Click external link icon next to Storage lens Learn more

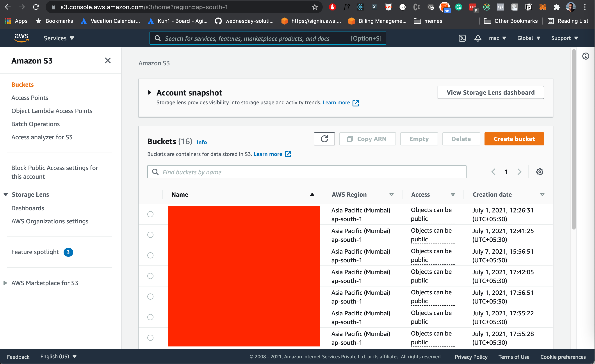(x=355, y=103)
